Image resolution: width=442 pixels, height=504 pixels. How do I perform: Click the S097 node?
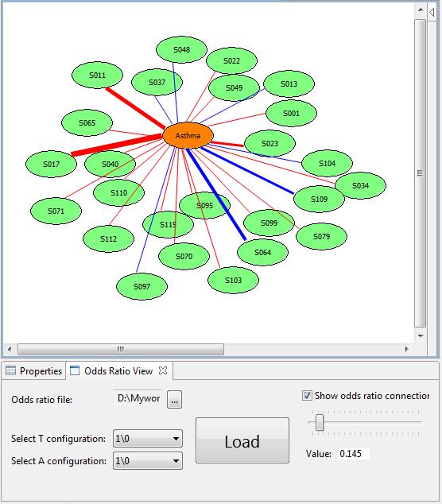coord(142,286)
